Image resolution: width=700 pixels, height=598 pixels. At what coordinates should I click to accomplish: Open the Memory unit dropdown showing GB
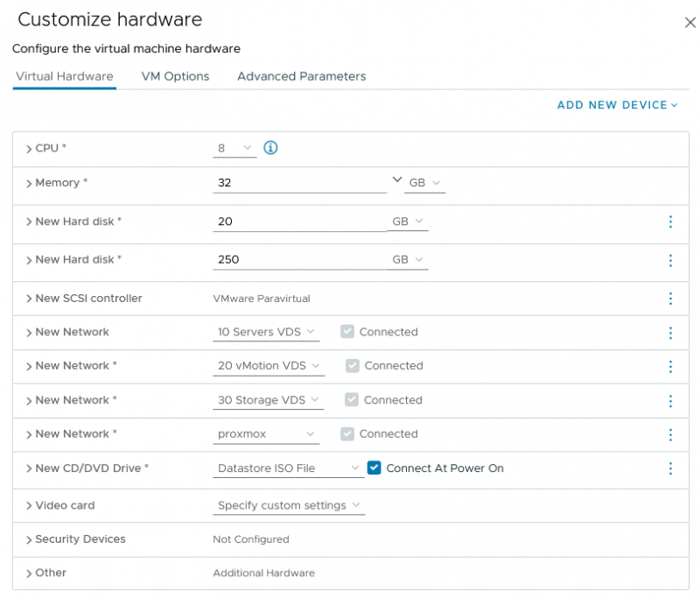(x=424, y=182)
